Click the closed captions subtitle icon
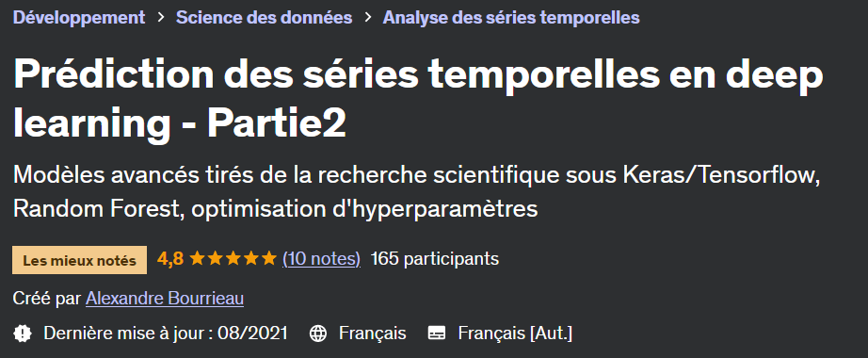868x358 pixels. point(437,334)
